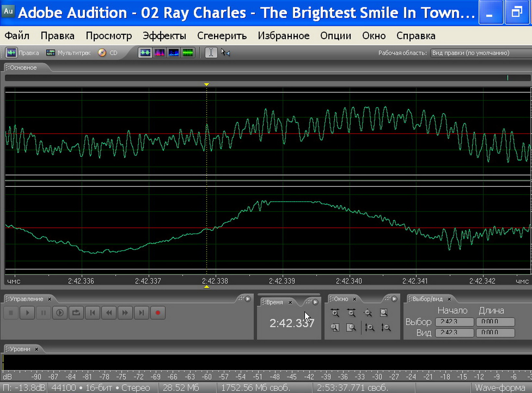Click the Fast Forward button
532x393 pixels.
coord(125,313)
